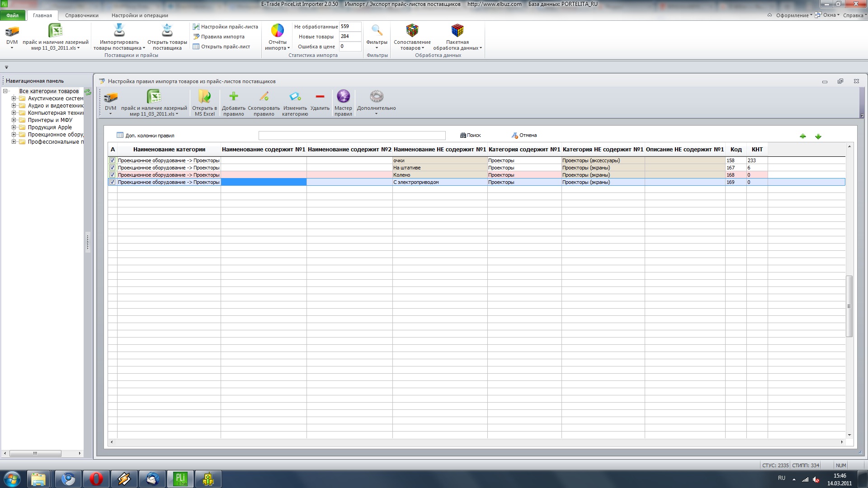Image resolution: width=868 pixels, height=488 pixels.
Task: Click the Excel file icon in the rules toolbar
Action: pyautogui.click(x=154, y=97)
